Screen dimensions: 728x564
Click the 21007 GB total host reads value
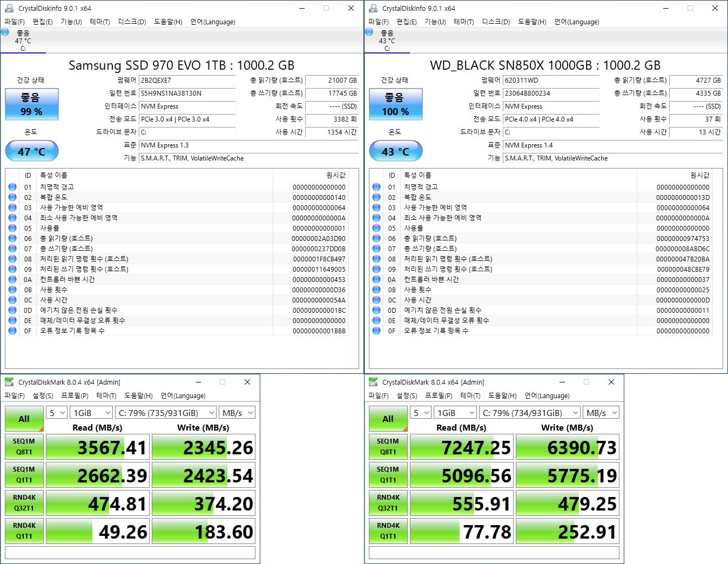(x=332, y=80)
